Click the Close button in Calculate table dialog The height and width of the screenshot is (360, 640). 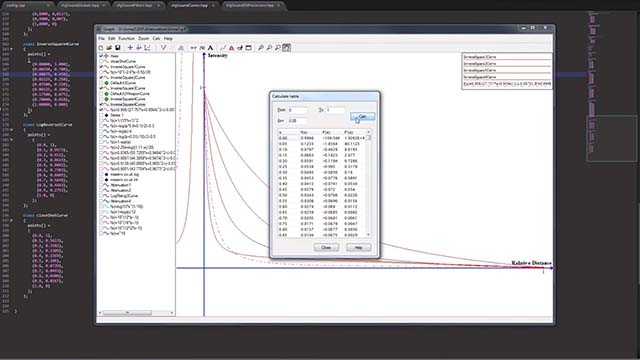coord(326,247)
